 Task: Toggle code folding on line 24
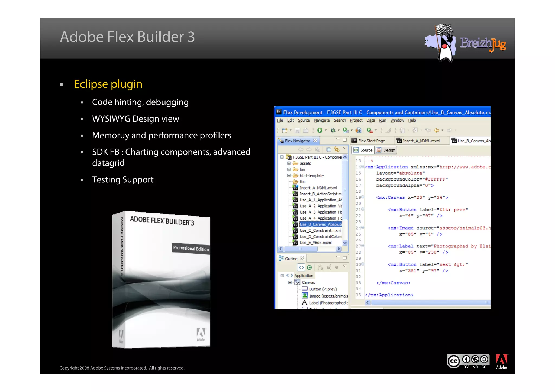point(363,227)
